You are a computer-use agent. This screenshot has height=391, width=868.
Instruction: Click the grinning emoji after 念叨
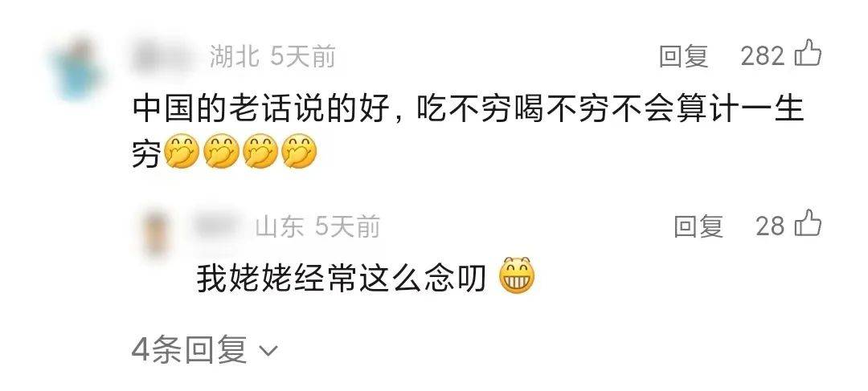(x=518, y=275)
